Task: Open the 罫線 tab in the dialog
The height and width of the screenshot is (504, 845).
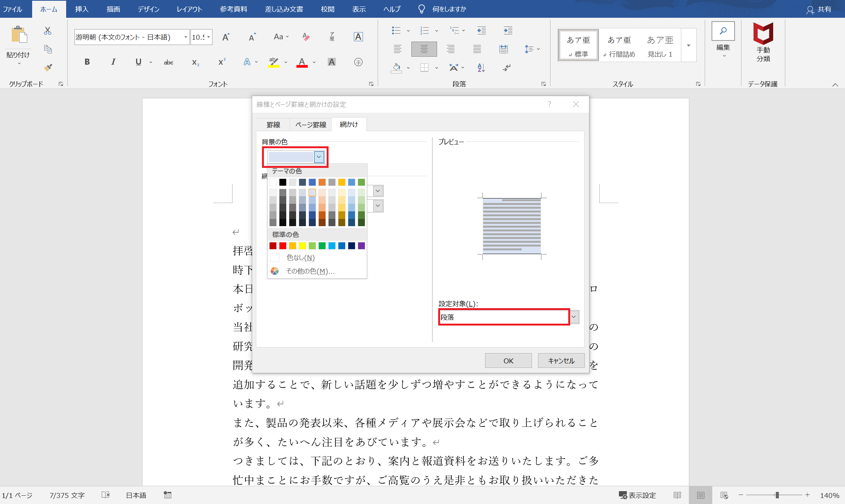Action: 273,125
